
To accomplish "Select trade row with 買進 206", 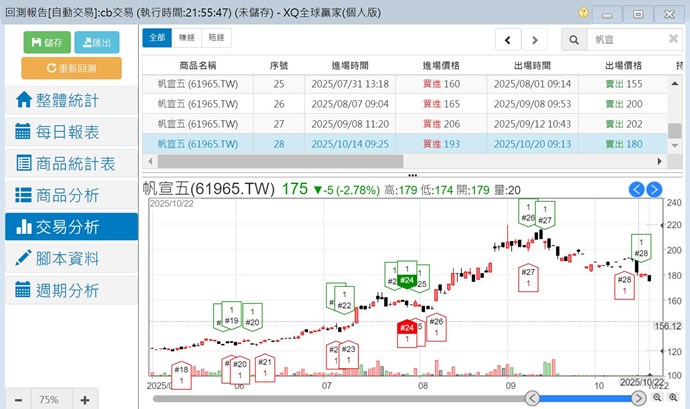I will coord(405,124).
